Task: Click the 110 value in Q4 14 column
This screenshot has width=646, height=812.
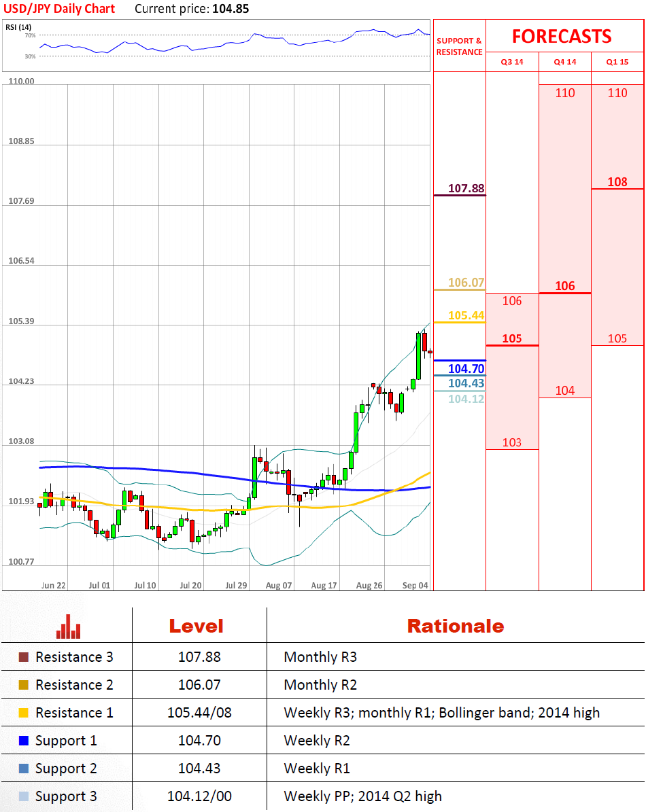Action: click(564, 93)
